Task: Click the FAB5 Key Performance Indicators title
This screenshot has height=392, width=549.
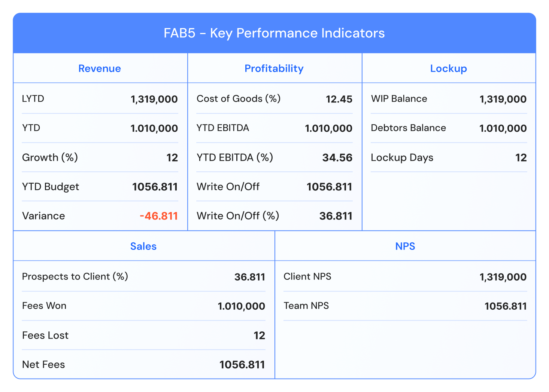Action: point(274,33)
